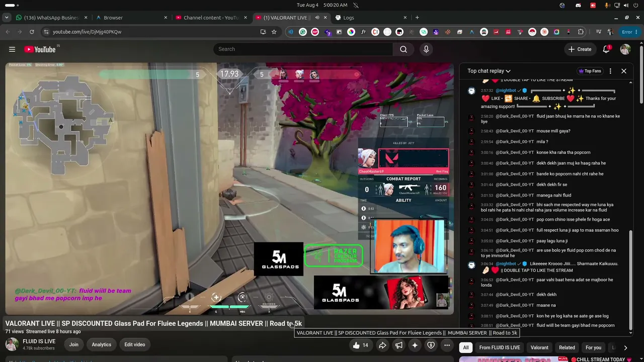
Task: Open more actions below the video
Action: (x=447, y=345)
